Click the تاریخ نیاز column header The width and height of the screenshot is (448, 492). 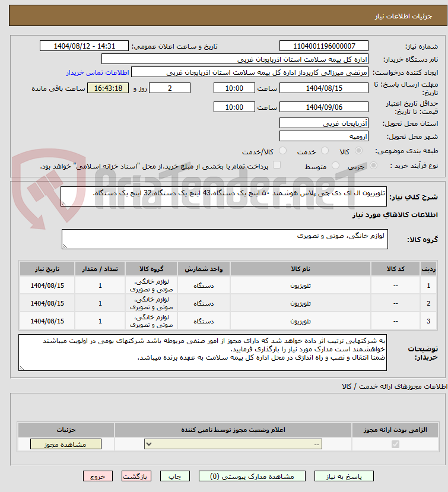click(47, 269)
